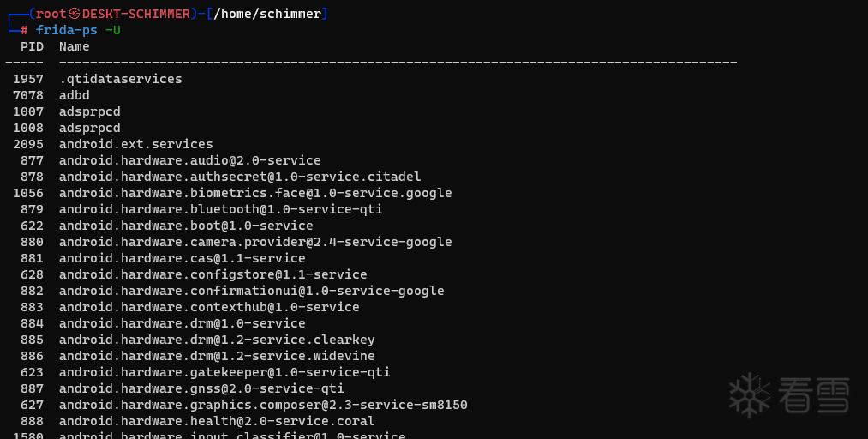Click the frida-ps command text
The height and width of the screenshot is (439, 868).
pyautogui.click(x=66, y=30)
